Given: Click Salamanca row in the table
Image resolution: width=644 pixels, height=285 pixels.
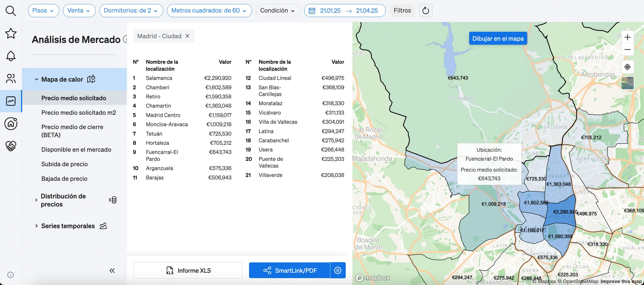Looking at the screenshot, I should click(x=182, y=78).
